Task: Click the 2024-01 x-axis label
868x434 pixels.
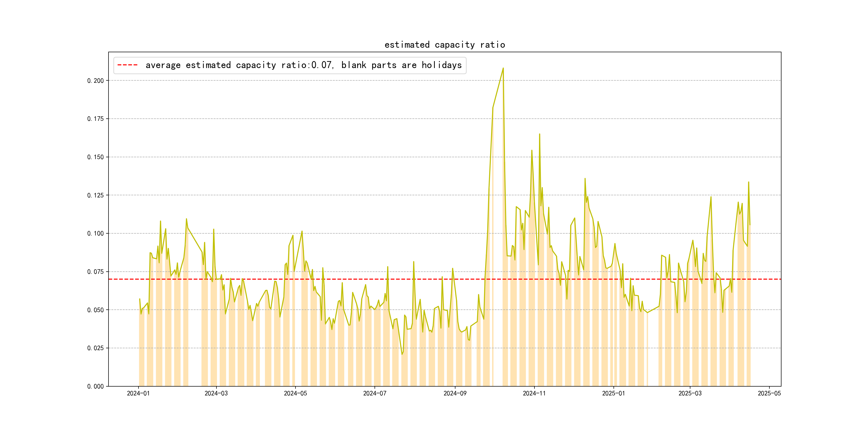Action: (138, 393)
